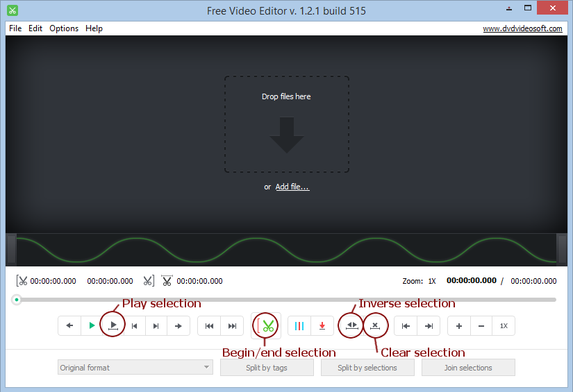573x392 pixels.
Task: Click the red down-arrow tag icon
Action: (x=322, y=325)
